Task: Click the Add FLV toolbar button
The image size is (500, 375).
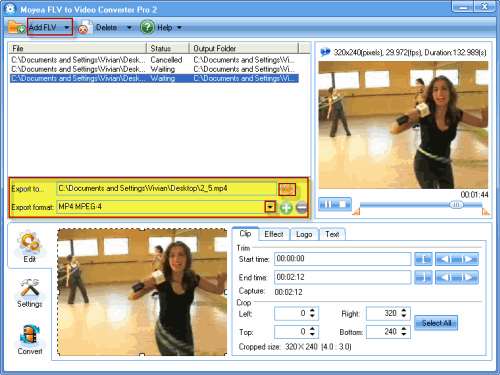Action: 43,27
